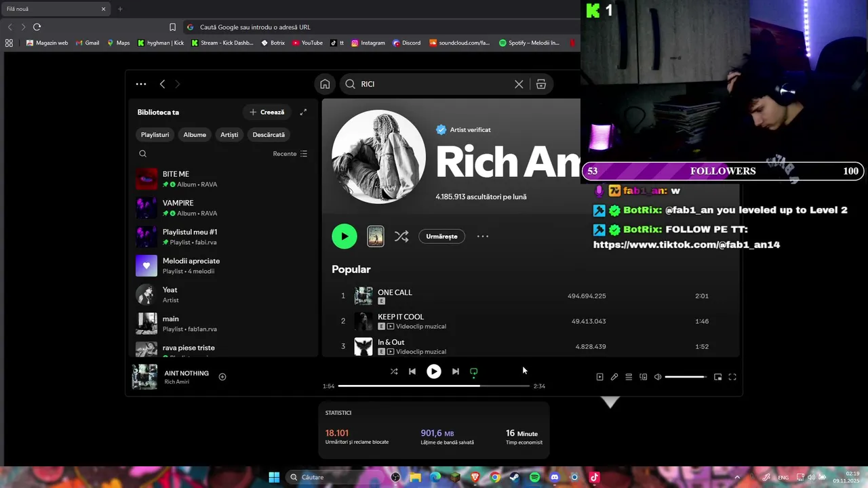The image size is (868, 488).
Task: Open Browse icon in Spotify search bar
Action: click(x=540, y=84)
